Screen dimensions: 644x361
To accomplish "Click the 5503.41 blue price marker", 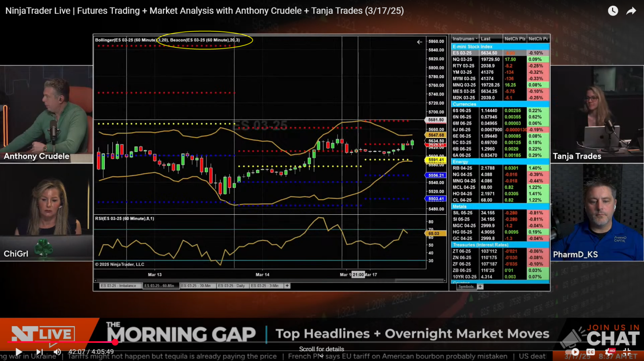I will (x=436, y=199).
